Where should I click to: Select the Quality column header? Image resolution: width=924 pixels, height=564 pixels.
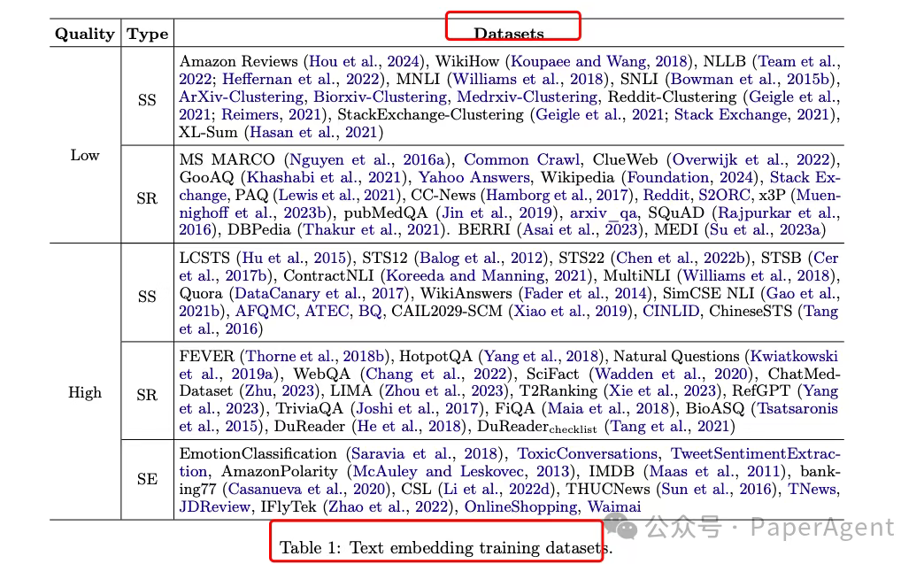[x=84, y=35]
